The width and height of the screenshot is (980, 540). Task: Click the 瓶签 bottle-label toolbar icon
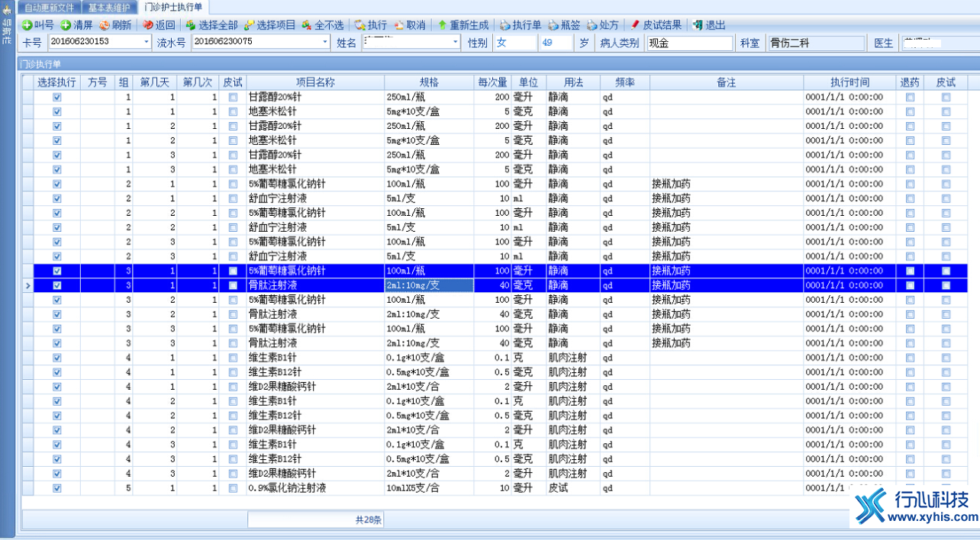(x=553, y=25)
